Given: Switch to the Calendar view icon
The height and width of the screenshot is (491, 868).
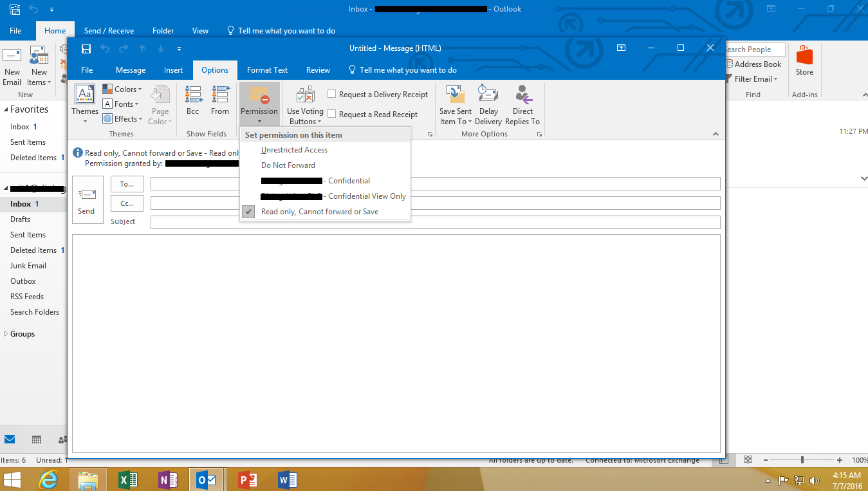Looking at the screenshot, I should 37,440.
